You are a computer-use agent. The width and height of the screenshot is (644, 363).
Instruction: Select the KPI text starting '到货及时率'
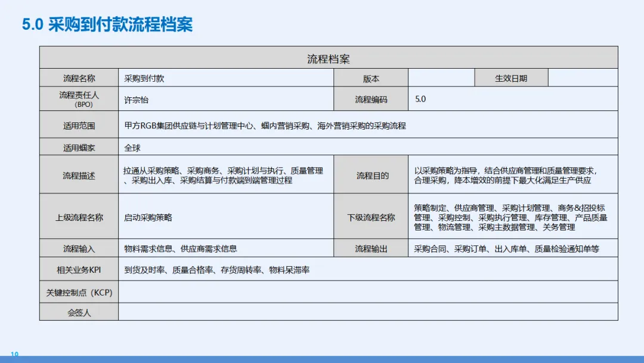coord(217,270)
